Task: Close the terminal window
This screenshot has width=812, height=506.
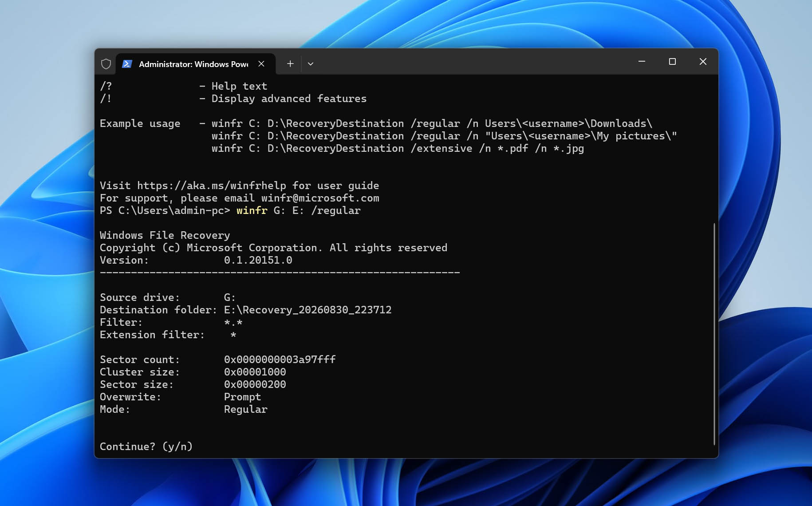Action: (x=703, y=61)
